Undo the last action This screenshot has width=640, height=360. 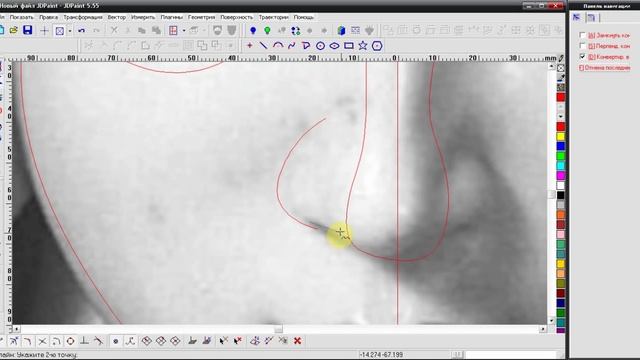81,31
